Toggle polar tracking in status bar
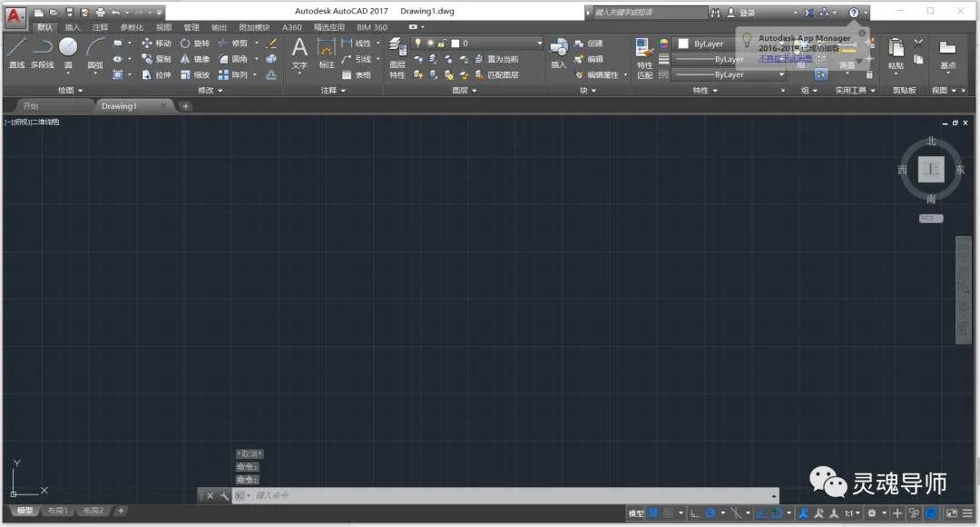This screenshot has height=527, width=980. point(710,513)
